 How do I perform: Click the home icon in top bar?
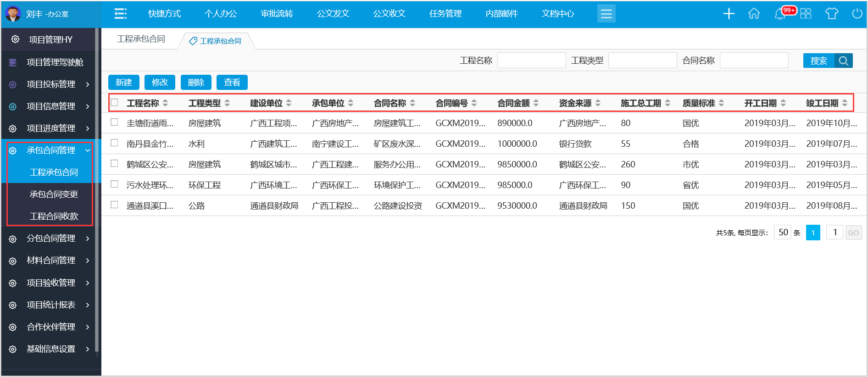coord(754,14)
